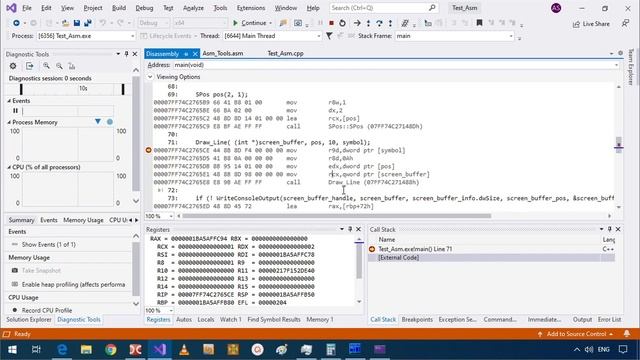Stop debugging with the red square icon
640x360 pixels.
pos(331,23)
